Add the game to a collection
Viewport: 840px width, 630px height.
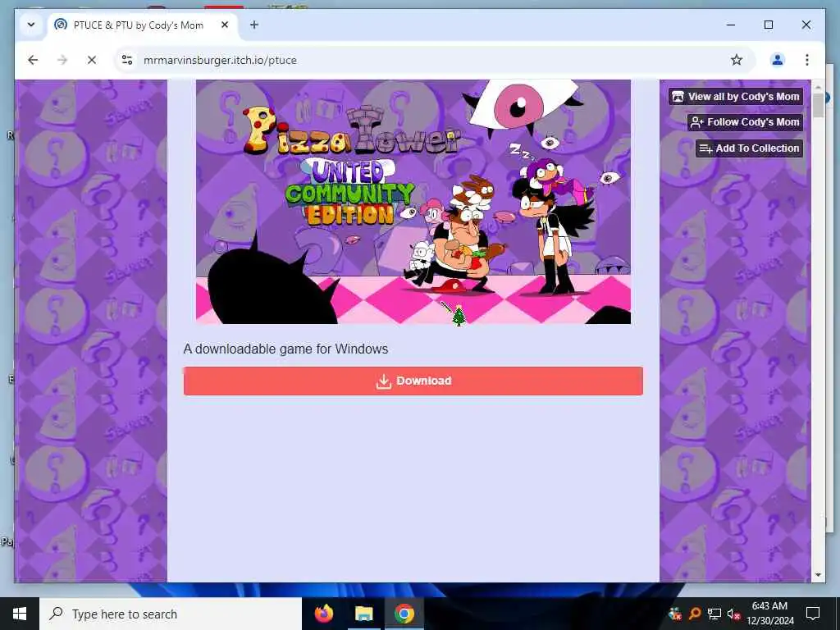click(750, 148)
